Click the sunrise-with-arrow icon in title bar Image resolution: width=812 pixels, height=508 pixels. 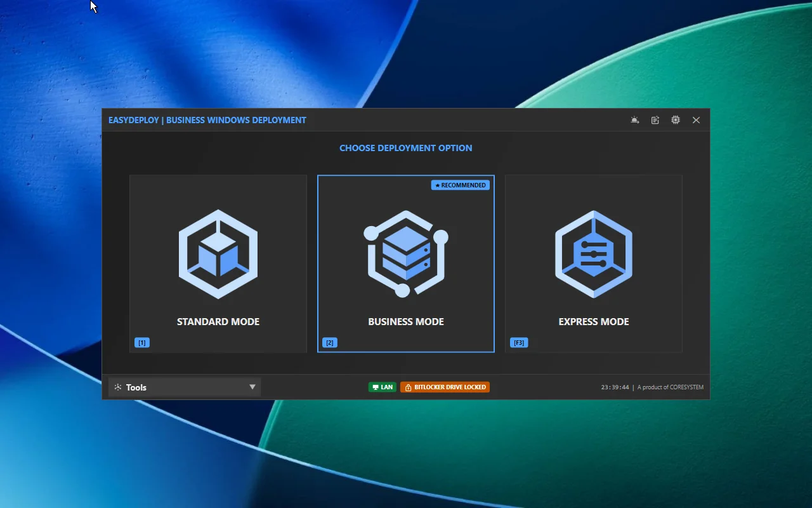tap(635, 120)
